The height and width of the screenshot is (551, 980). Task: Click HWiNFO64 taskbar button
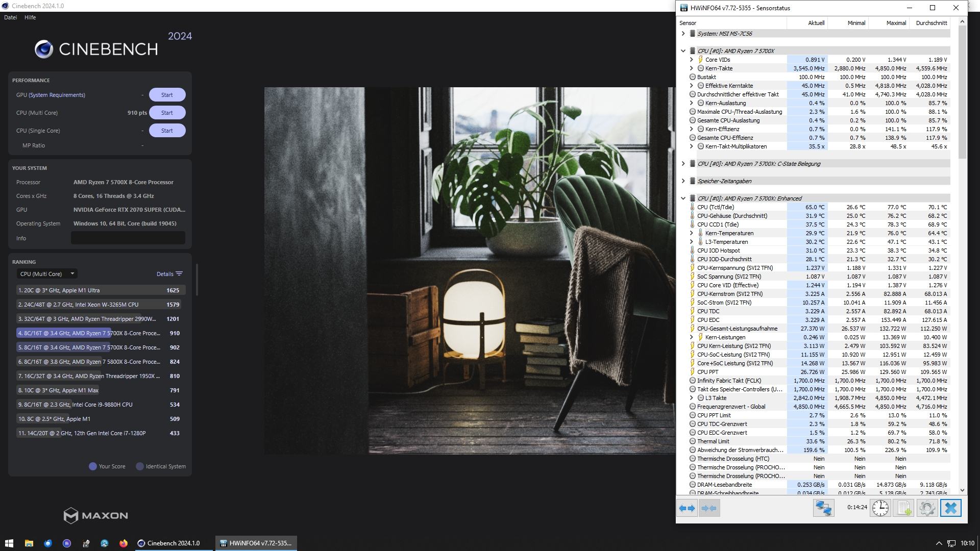(x=256, y=543)
